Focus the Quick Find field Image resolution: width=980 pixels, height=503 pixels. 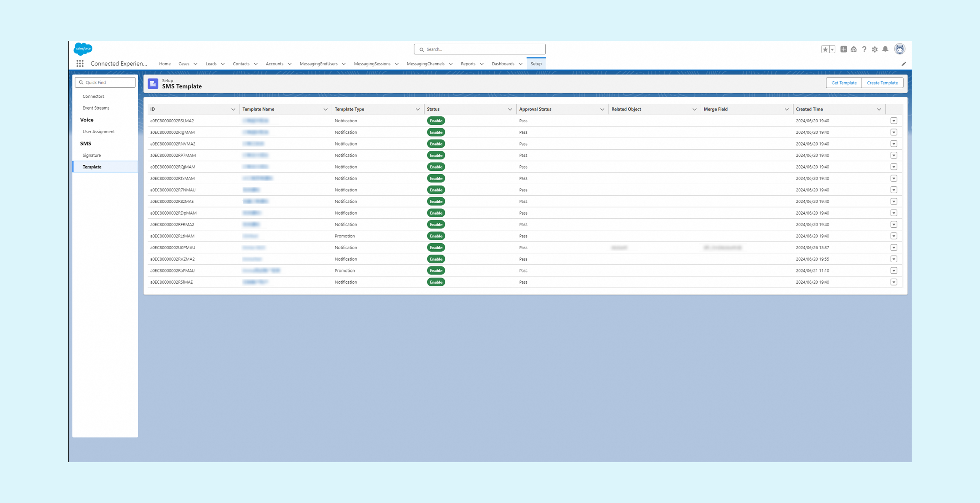tap(105, 82)
